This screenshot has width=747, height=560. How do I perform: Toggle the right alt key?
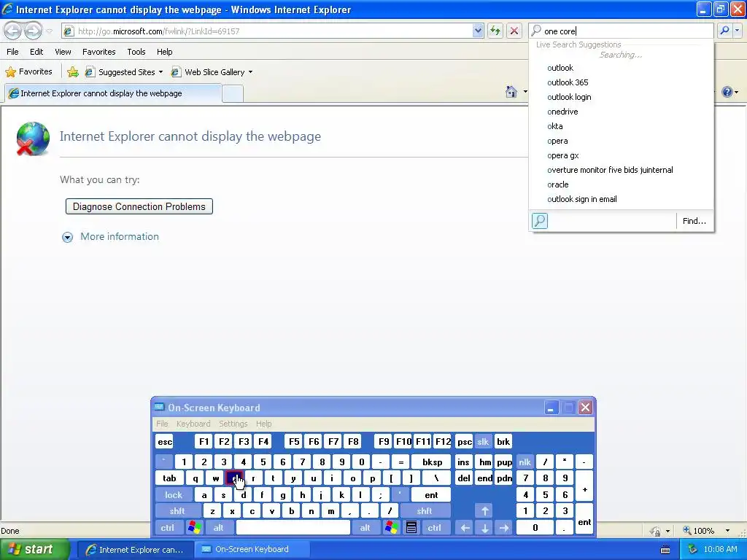(365, 528)
